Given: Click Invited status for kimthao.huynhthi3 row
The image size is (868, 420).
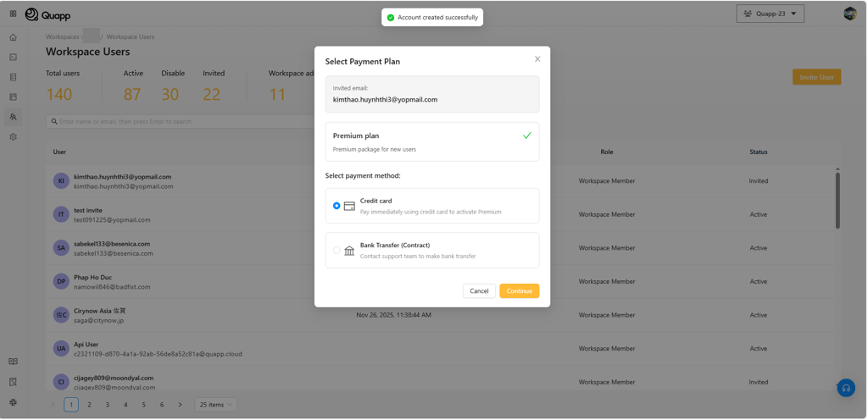Looking at the screenshot, I should coord(759,180).
